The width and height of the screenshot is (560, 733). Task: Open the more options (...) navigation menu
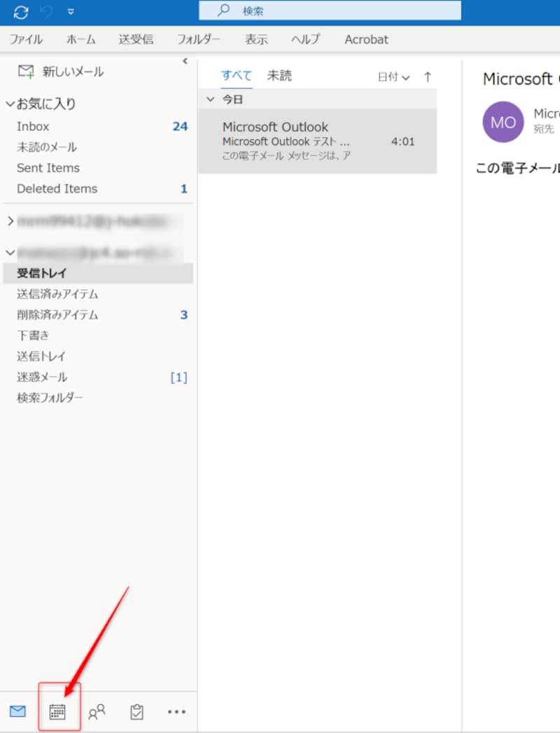click(176, 711)
